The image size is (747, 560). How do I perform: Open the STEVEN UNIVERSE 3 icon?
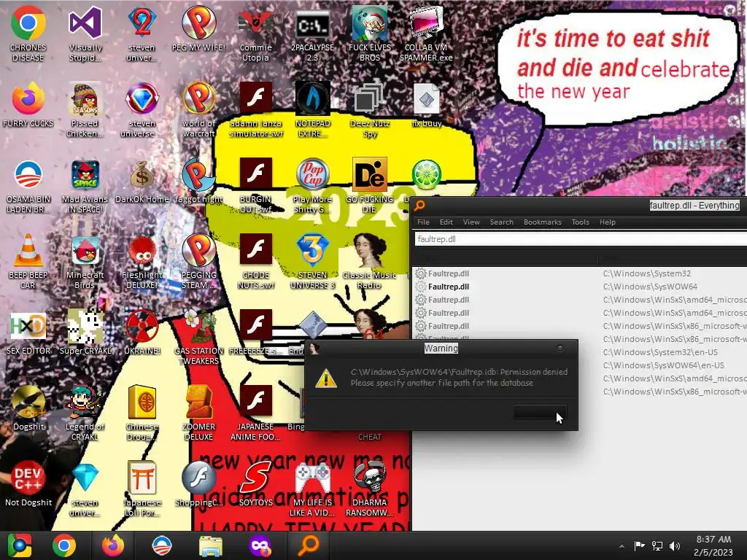pos(312,262)
